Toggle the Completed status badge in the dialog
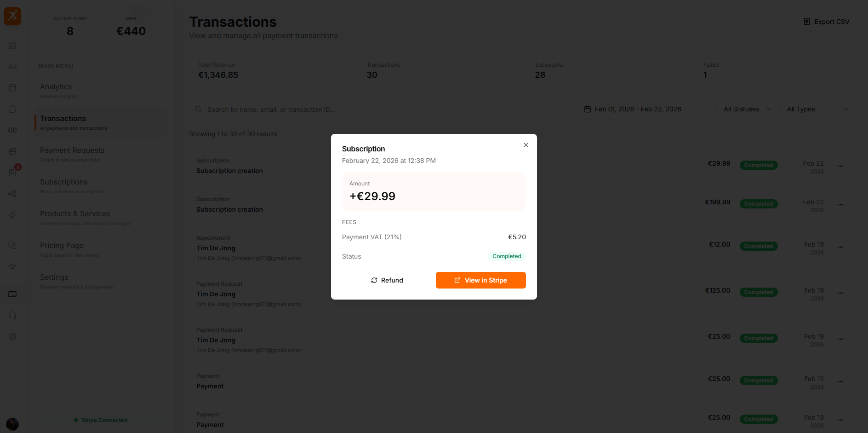Image resolution: width=868 pixels, height=433 pixels. pos(506,256)
